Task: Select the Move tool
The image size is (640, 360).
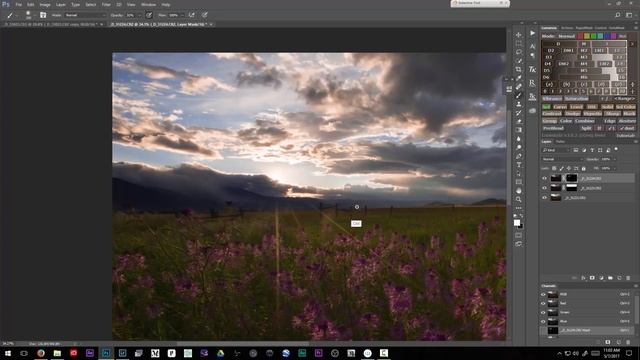Action: click(518, 35)
